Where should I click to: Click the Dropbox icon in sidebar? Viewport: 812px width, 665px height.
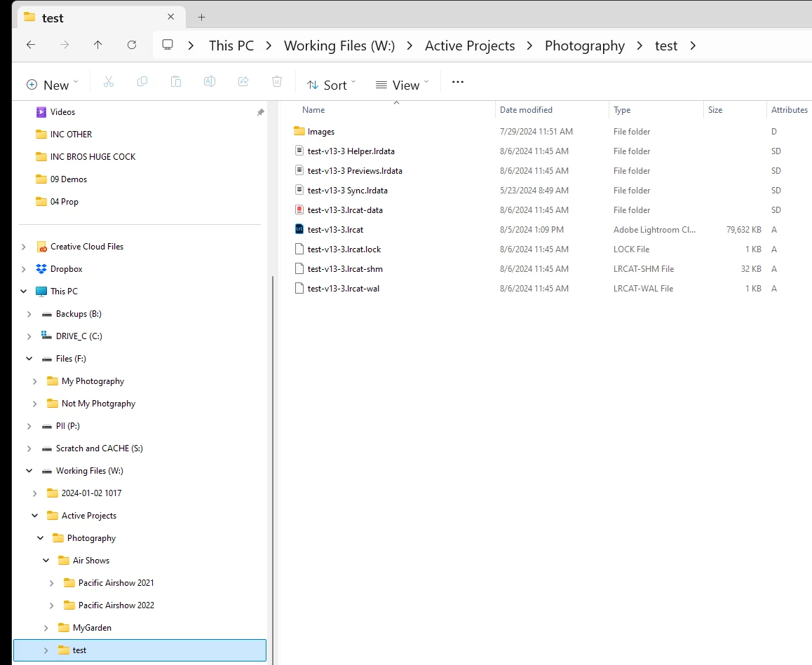tap(41, 268)
